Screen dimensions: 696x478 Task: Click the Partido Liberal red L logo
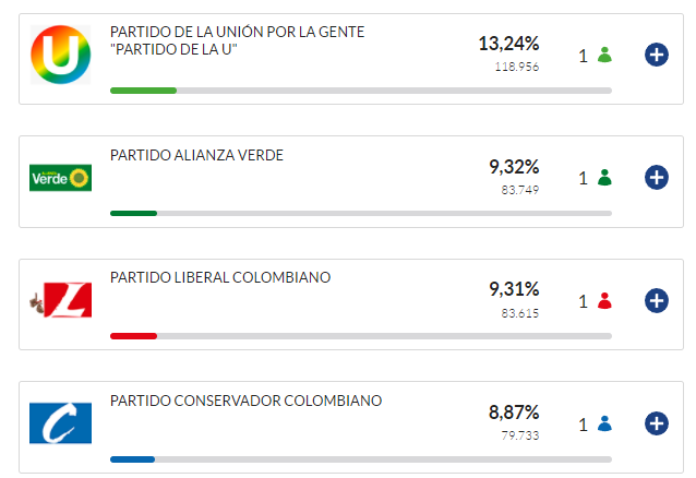[x=60, y=300]
